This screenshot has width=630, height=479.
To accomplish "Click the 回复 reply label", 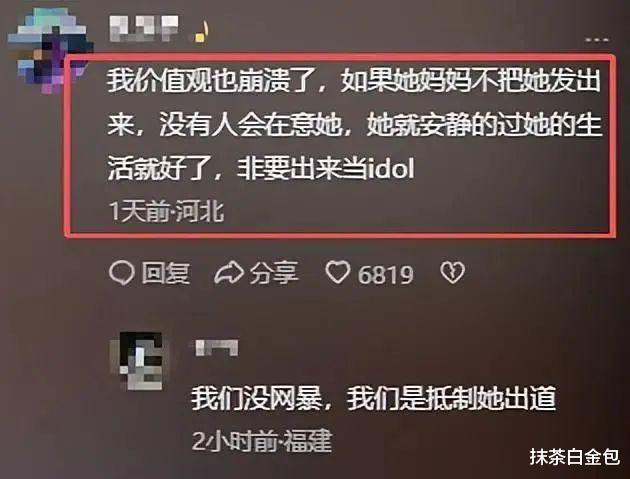I will pos(165,274).
